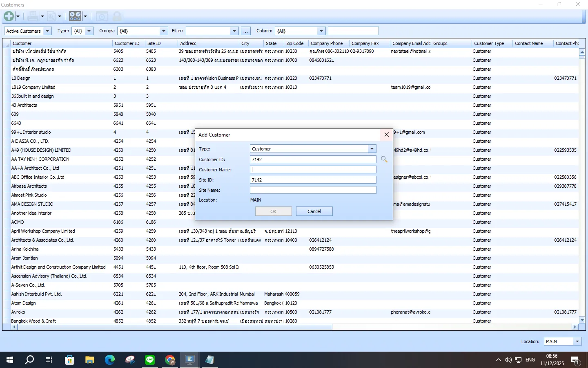
Task: Click the Company Phone column header
Action: tap(329, 43)
